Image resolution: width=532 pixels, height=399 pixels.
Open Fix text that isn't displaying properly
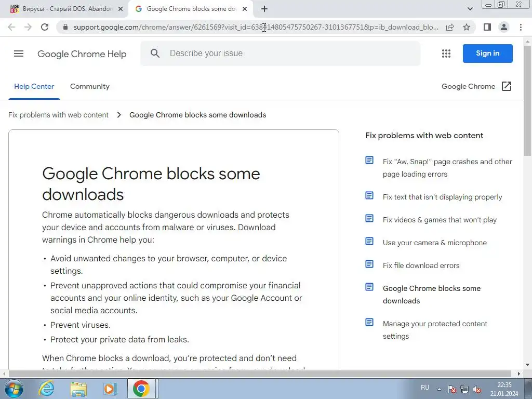(x=442, y=197)
